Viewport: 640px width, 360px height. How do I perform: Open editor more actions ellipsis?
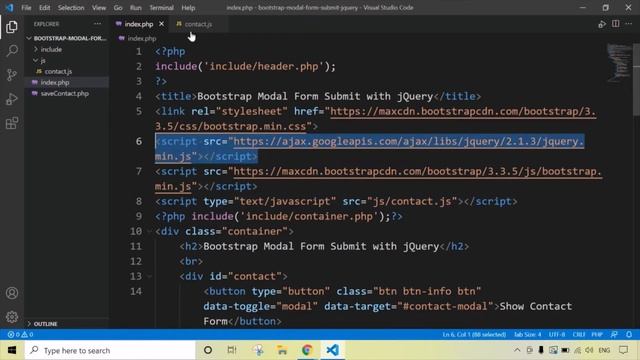(x=629, y=24)
